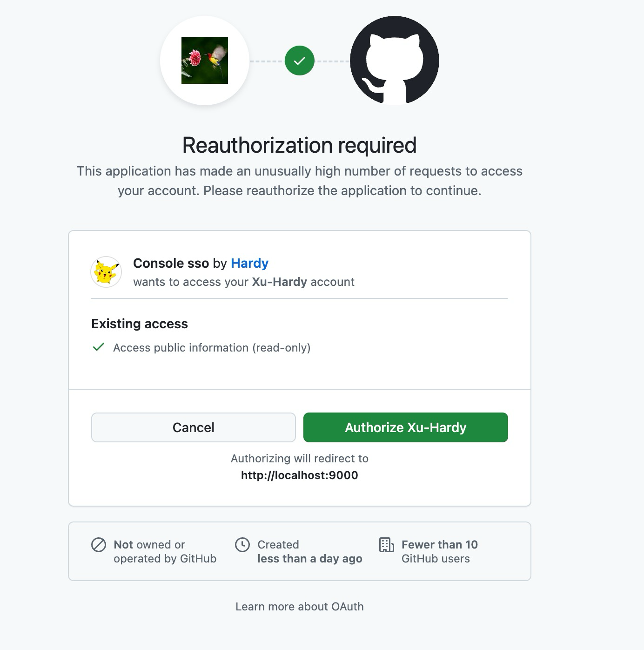This screenshot has width=644, height=650.
Task: Click the hummingbird application avatar
Action: coord(205,60)
